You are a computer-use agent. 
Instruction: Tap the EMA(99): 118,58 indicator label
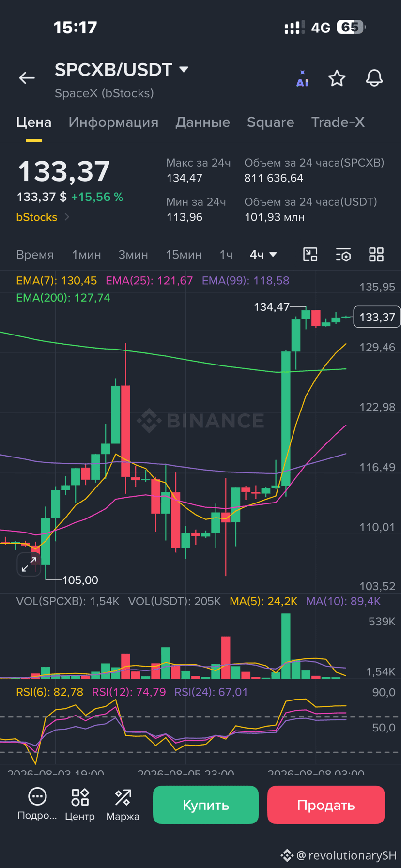coord(246,281)
